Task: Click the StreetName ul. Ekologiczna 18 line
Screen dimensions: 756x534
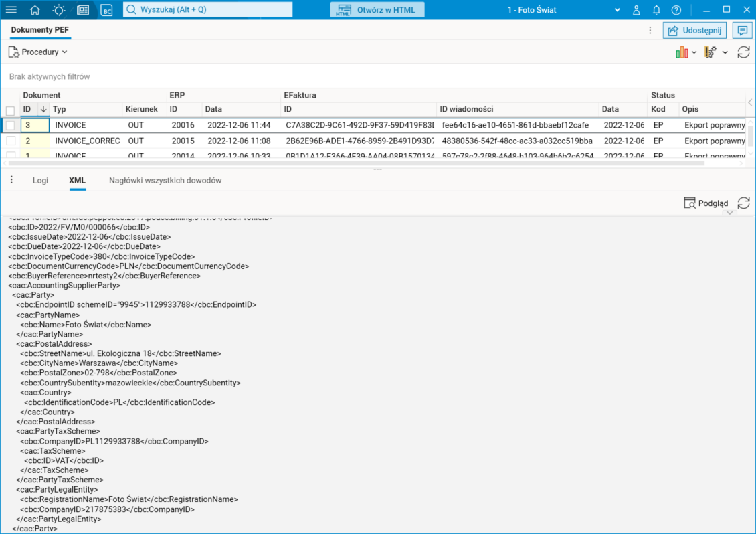Action: (120, 353)
